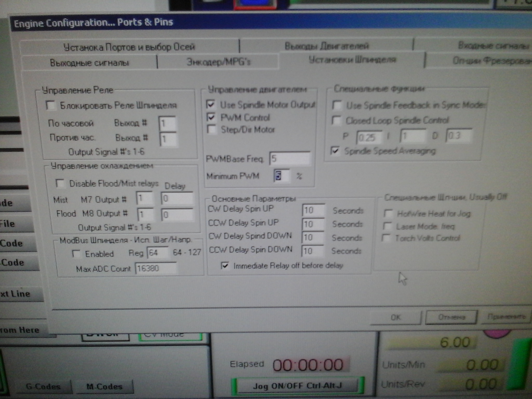
Task: Enable 'Disable Flood/Mist relays' checkbox
Action: (60, 183)
